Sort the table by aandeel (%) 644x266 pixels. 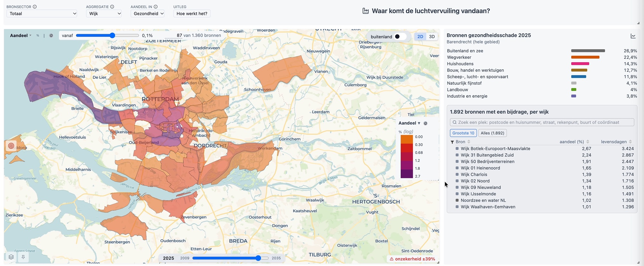tap(574, 142)
